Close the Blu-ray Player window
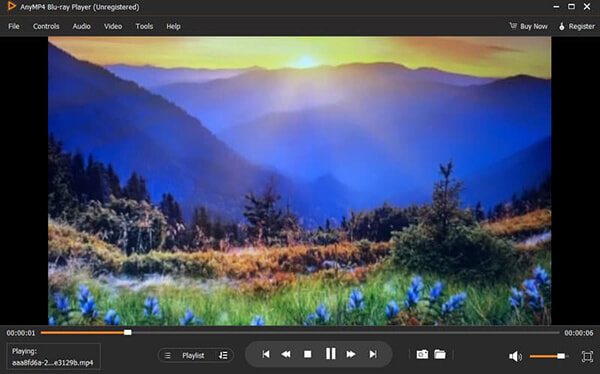The width and height of the screenshot is (600, 374). pos(587,7)
